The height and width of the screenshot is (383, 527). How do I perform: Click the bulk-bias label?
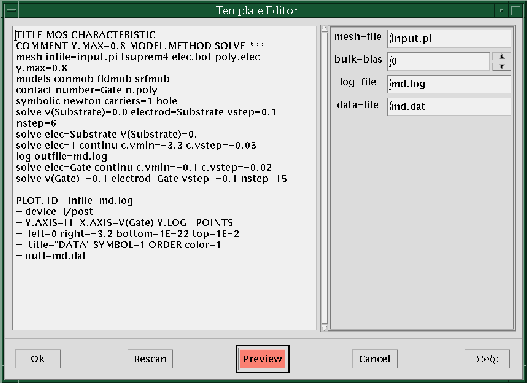[x=358, y=59]
